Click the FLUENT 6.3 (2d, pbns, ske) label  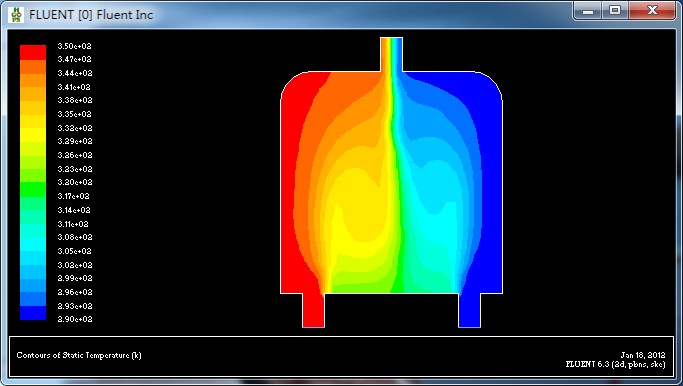(615, 364)
